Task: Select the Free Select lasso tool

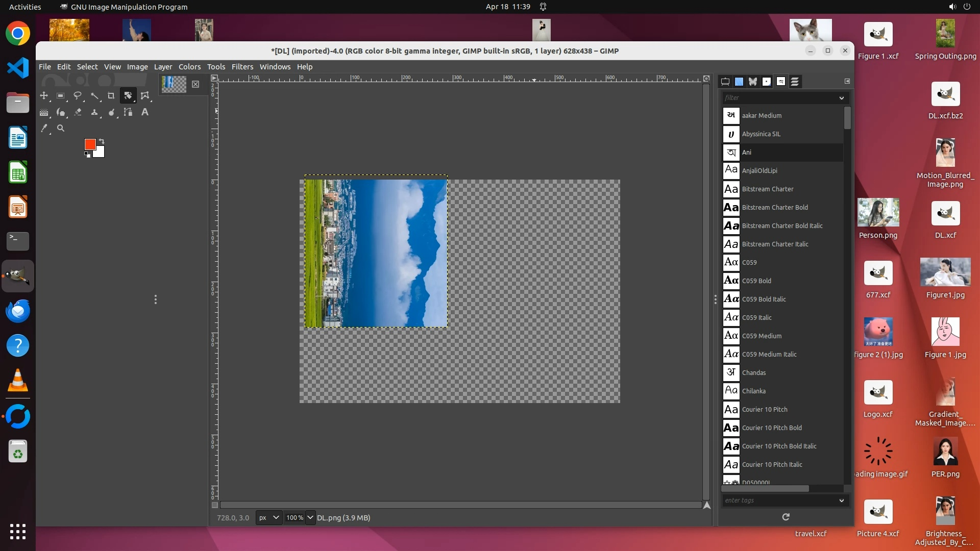Action: click(78, 95)
